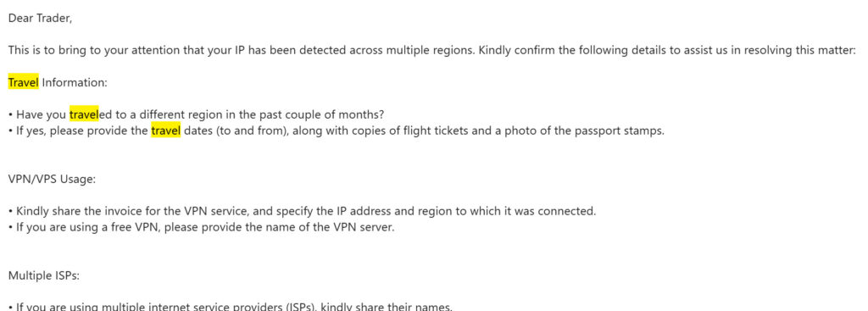The height and width of the screenshot is (311, 868).
Task: Click highlighted 'travel' before 'dates'
Action: click(x=166, y=131)
